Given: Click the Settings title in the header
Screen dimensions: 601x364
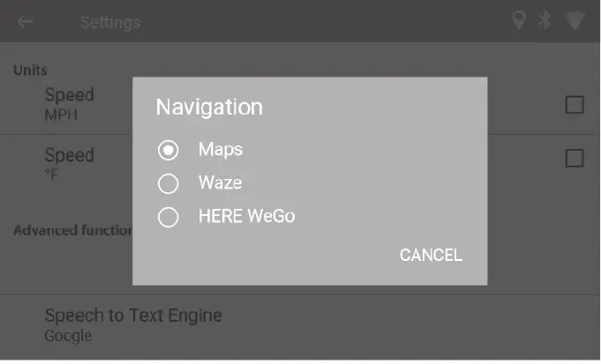Looking at the screenshot, I should tap(109, 22).
